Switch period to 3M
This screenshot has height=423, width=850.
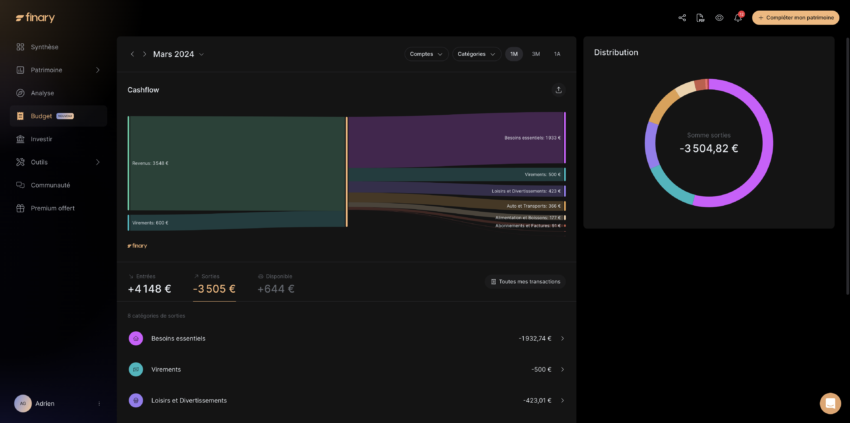click(536, 54)
